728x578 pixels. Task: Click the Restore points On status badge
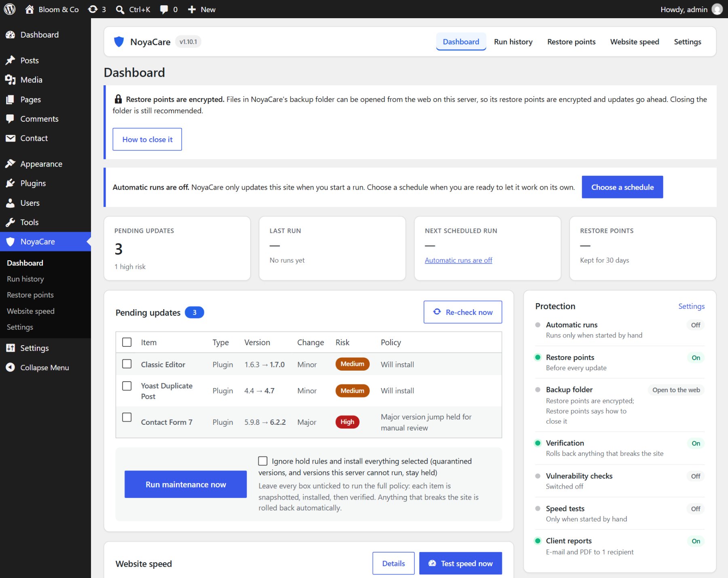pyautogui.click(x=696, y=358)
